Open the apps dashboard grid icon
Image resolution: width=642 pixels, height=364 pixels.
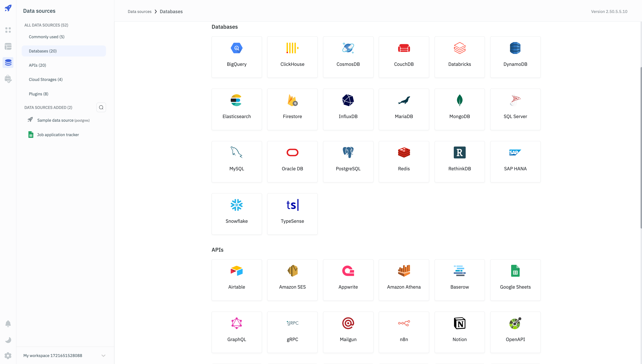[x=8, y=30]
